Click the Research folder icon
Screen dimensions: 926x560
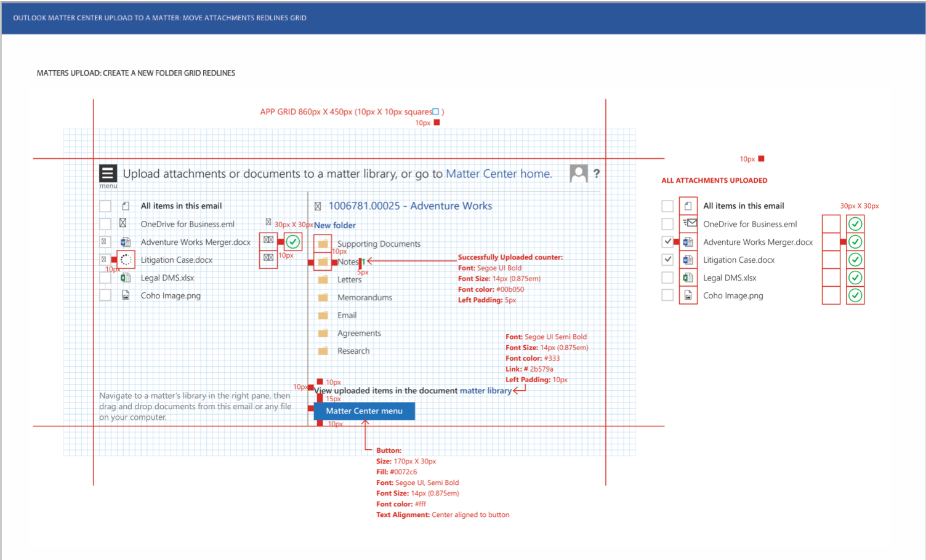(x=323, y=351)
